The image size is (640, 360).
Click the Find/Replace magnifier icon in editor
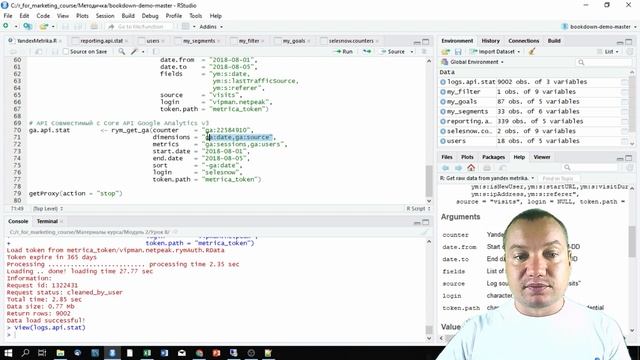122,51
